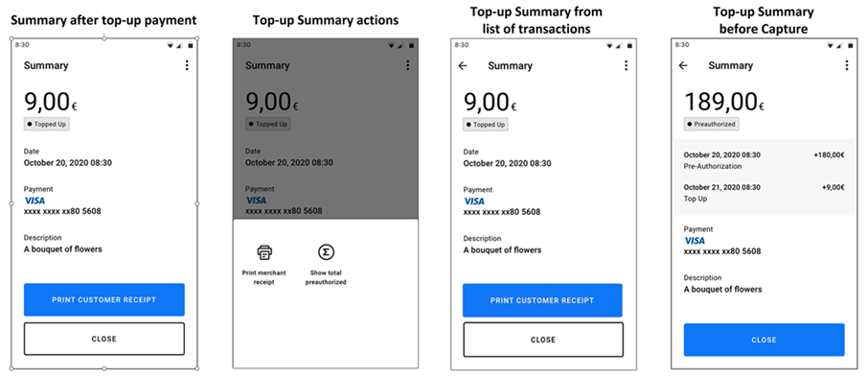Screen dimensions: 868x377
Task: Click PRINT CUSTOMER RECEIPT in list-of-transactions screen
Action: [542, 300]
